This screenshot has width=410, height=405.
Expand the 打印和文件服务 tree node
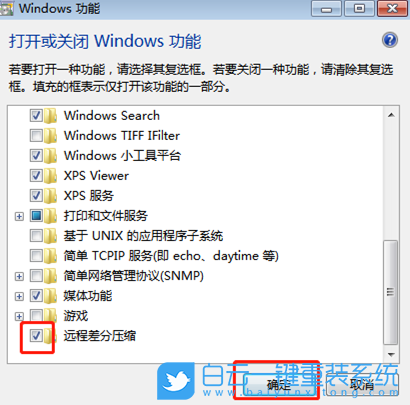[x=19, y=216]
